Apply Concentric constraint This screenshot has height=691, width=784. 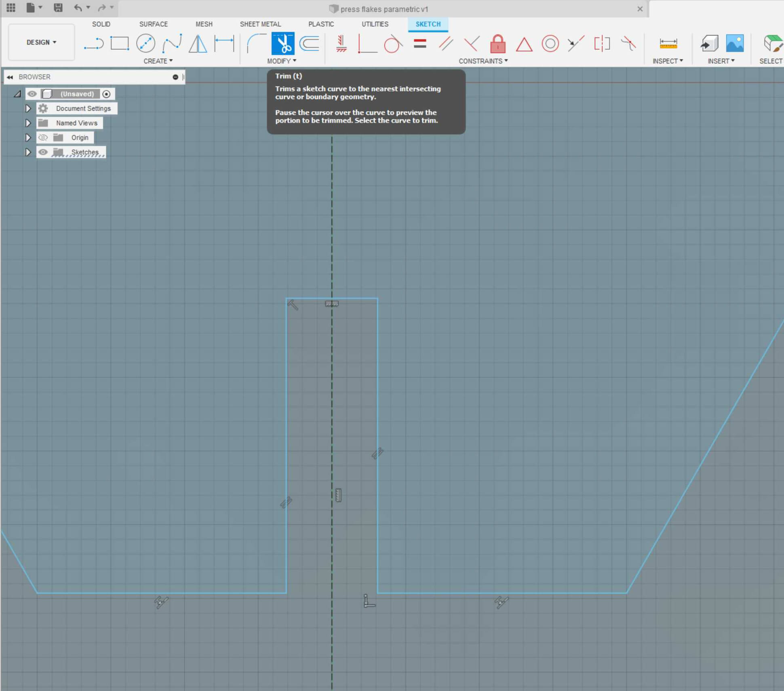(x=550, y=43)
